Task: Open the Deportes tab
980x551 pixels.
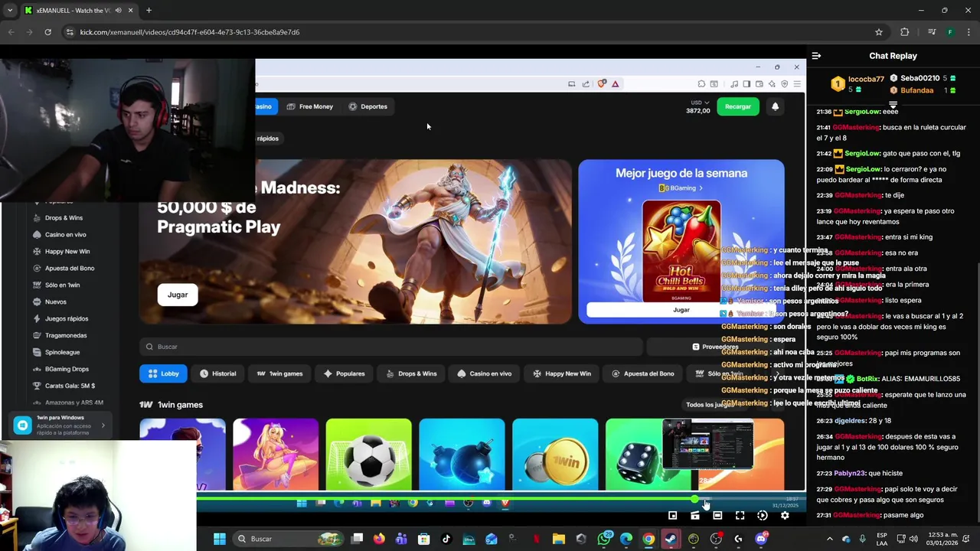Action: (x=367, y=106)
